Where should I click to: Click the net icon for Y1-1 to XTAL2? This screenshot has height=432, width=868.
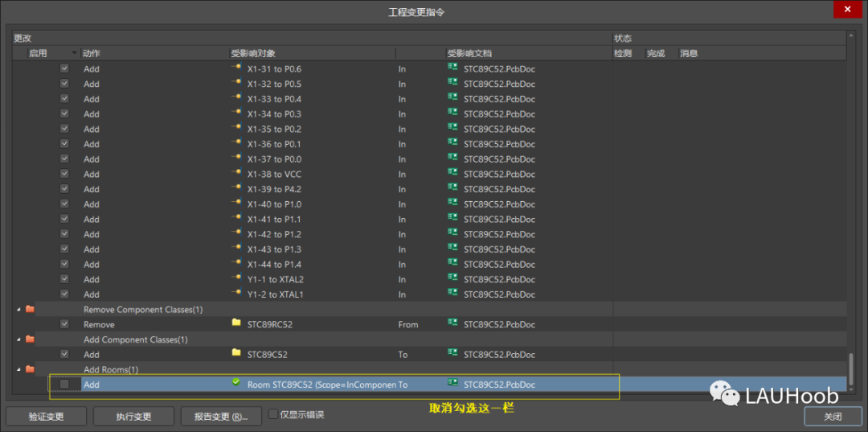pyautogui.click(x=236, y=278)
